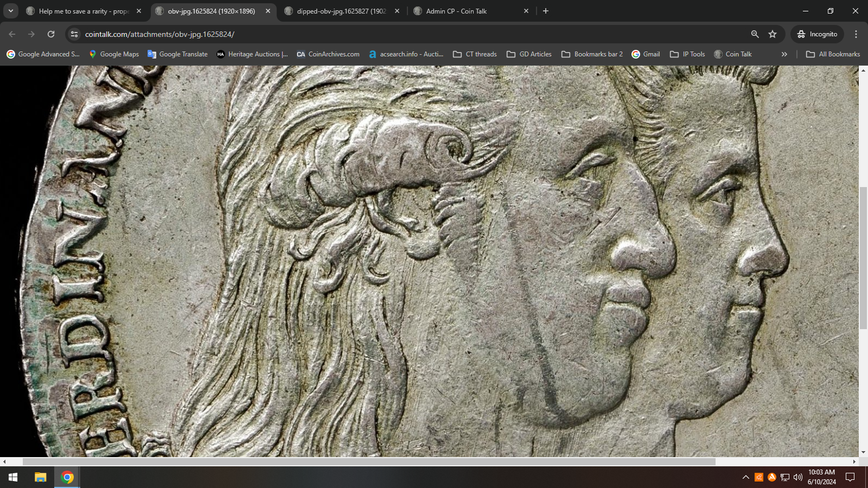Open Chrome's three-dot menu
The width and height of the screenshot is (868, 488).
(x=856, y=34)
